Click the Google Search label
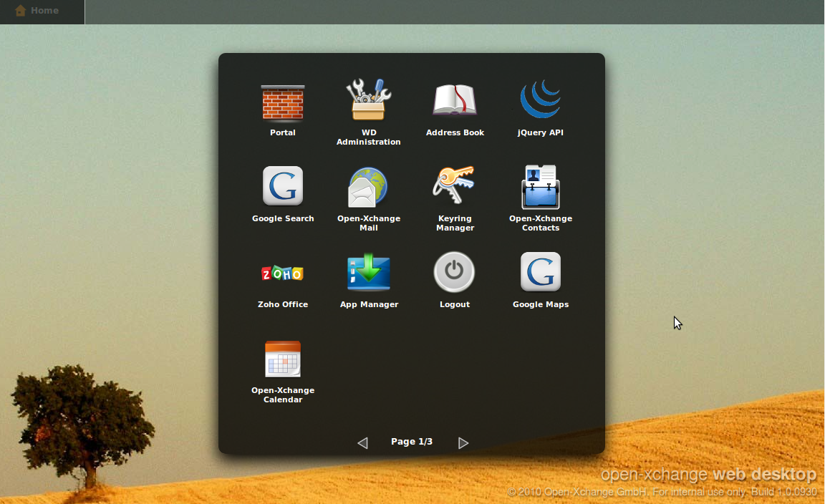The image size is (825, 504). 283,218
